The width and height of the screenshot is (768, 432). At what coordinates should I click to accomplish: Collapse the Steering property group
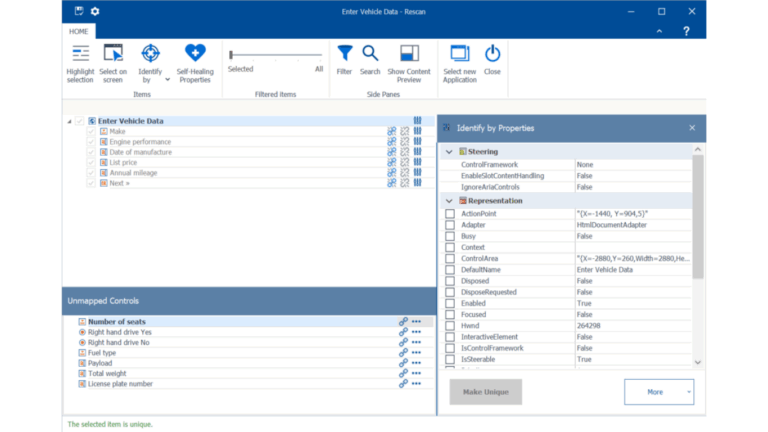pos(449,152)
